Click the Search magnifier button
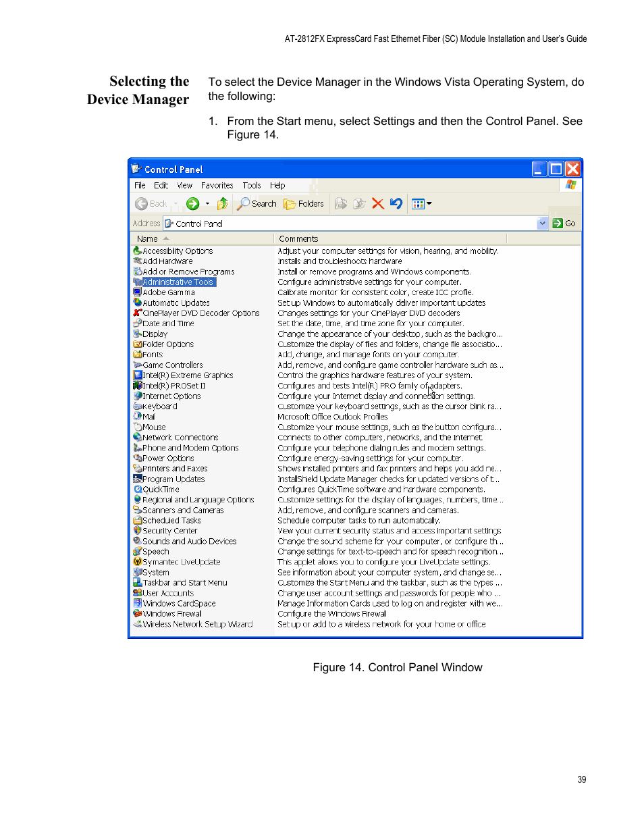The width and height of the screenshot is (644, 834). pos(257,204)
